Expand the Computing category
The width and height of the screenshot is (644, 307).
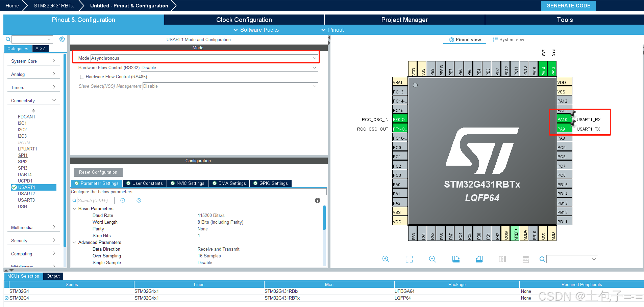(33, 254)
